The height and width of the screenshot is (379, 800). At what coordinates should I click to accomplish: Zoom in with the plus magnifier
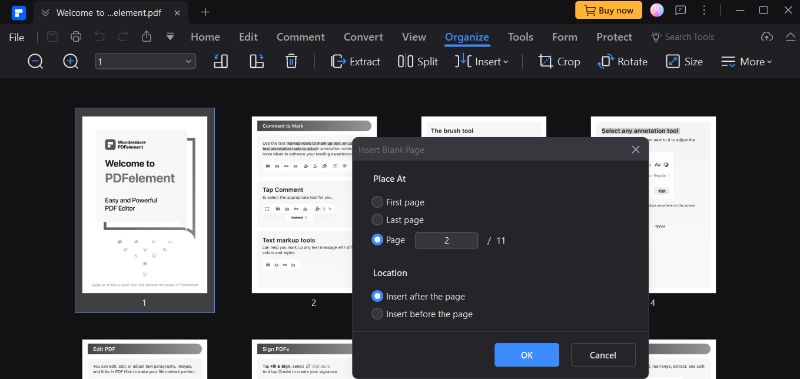[x=70, y=62]
